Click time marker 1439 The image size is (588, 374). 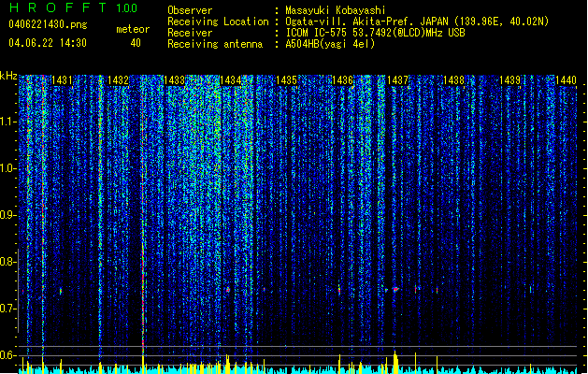click(x=510, y=80)
